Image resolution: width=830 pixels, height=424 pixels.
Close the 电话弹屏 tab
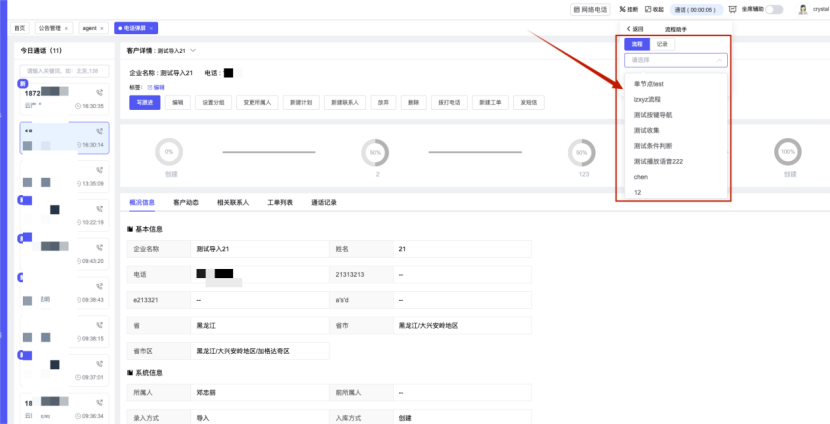coord(151,28)
